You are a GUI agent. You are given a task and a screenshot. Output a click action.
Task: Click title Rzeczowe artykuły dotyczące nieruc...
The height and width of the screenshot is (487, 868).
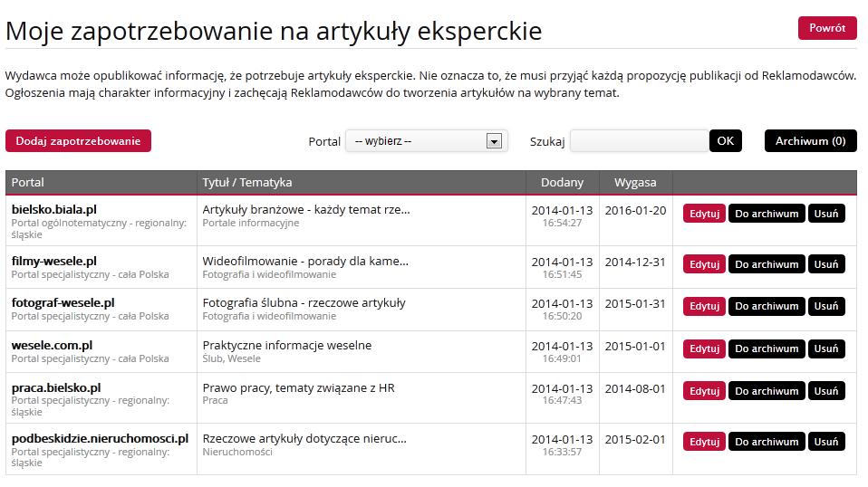(304, 439)
